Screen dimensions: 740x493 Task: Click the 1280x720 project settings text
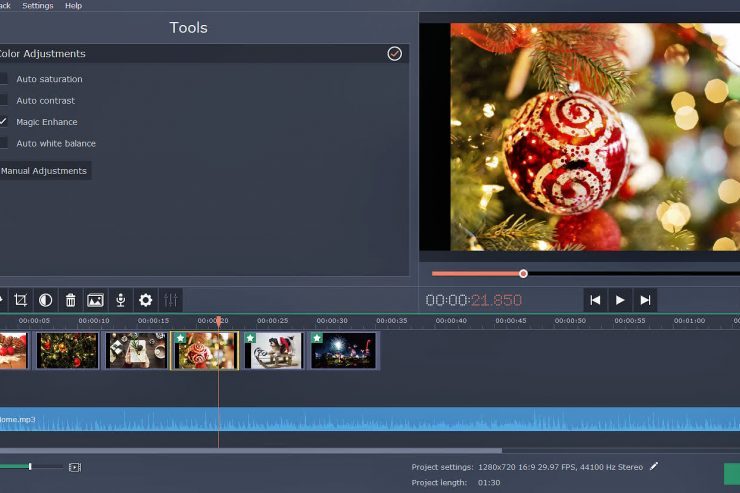560,467
